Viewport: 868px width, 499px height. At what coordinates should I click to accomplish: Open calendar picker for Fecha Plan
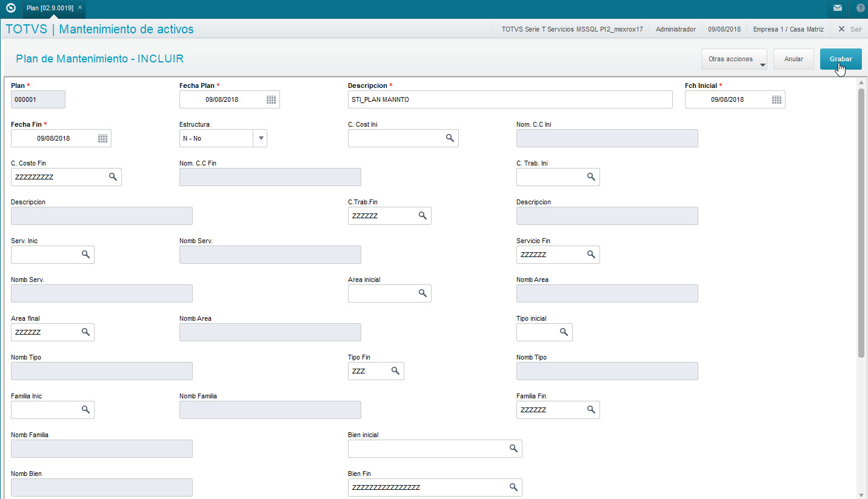coord(271,99)
